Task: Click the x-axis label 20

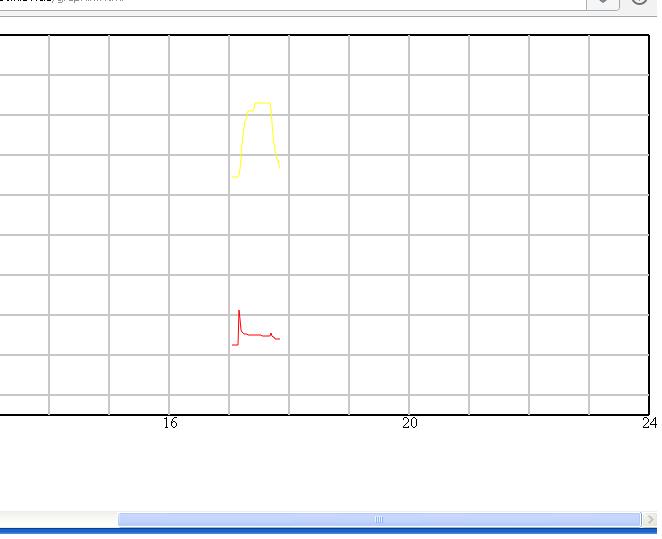Action: (x=410, y=423)
